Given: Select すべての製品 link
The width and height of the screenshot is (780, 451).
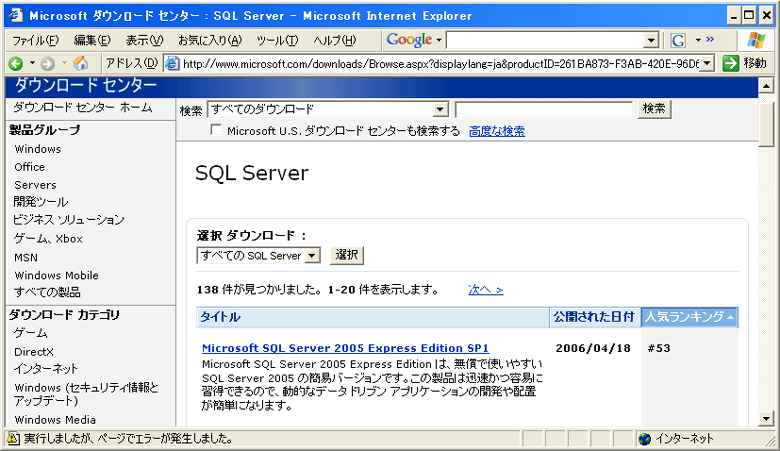Looking at the screenshot, I should tap(47, 292).
